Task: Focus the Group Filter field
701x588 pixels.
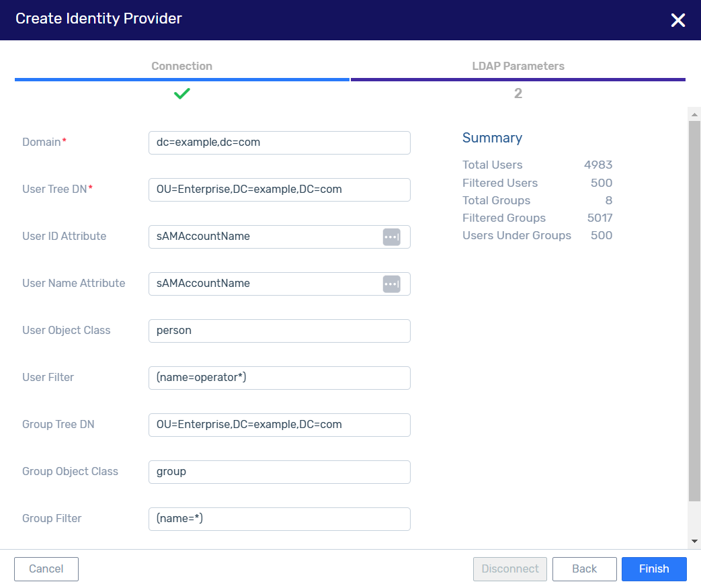Action: (280, 519)
